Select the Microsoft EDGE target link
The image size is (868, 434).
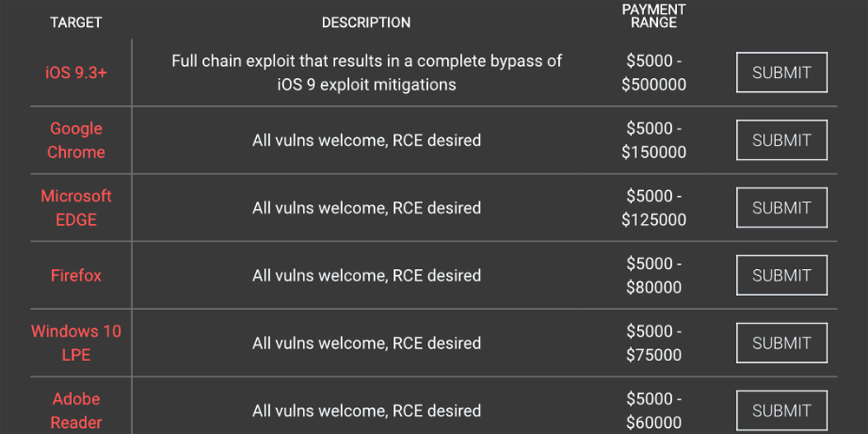(x=76, y=208)
